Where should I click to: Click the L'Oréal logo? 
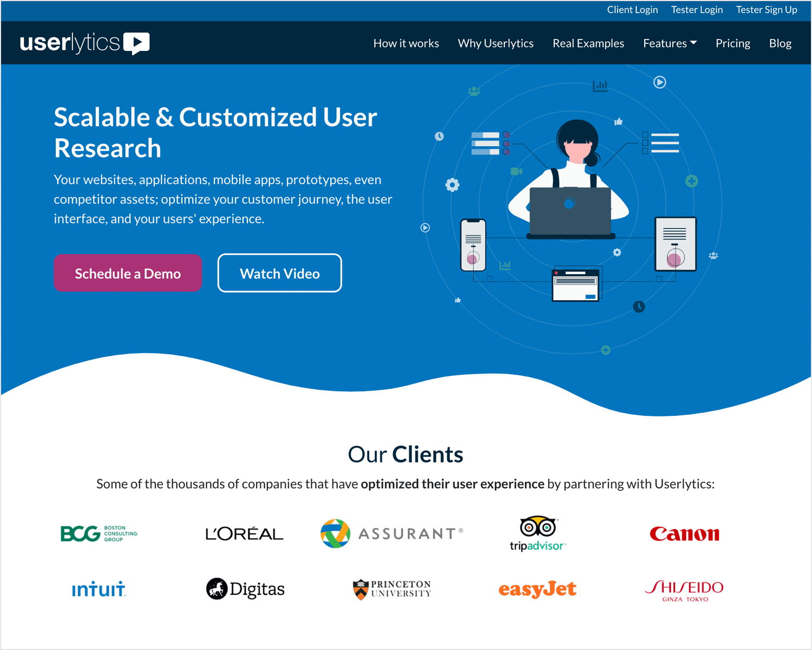point(244,534)
